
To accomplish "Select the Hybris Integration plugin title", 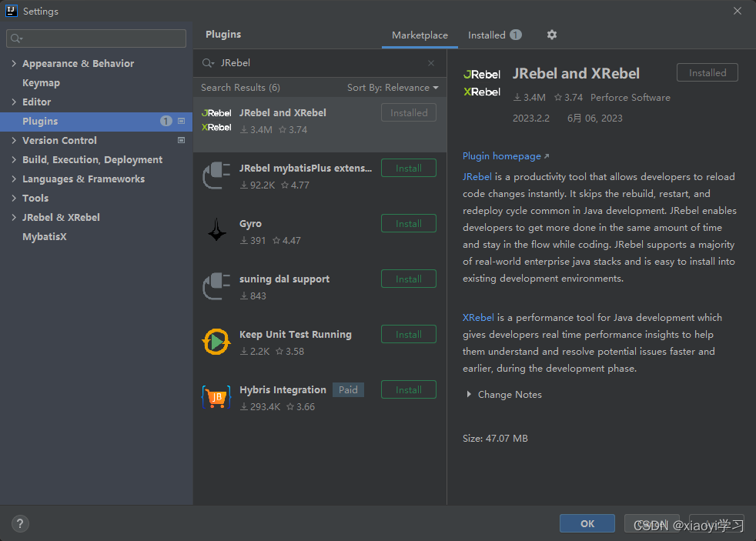I will coord(283,389).
